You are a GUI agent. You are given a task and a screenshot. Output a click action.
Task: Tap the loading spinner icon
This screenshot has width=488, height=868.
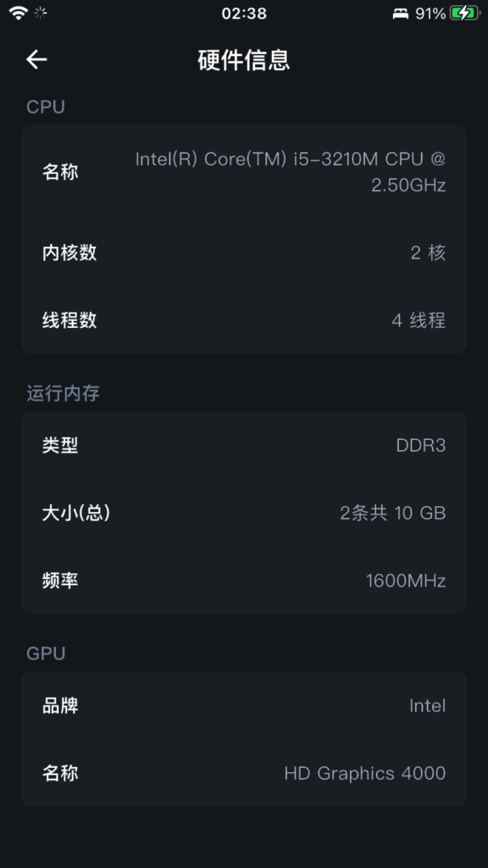[x=41, y=14]
